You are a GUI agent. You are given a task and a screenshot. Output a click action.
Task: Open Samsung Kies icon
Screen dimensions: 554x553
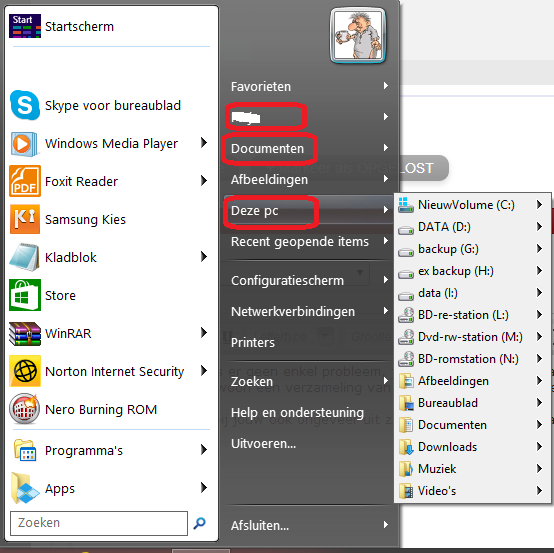pos(25,219)
